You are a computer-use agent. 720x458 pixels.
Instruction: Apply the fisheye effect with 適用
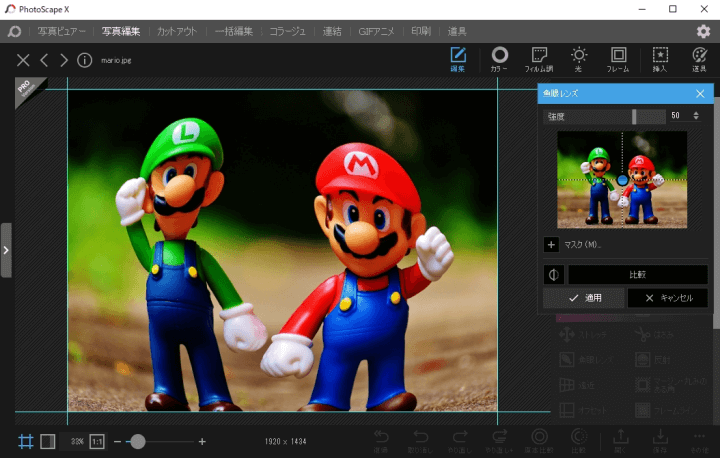[x=584, y=298]
